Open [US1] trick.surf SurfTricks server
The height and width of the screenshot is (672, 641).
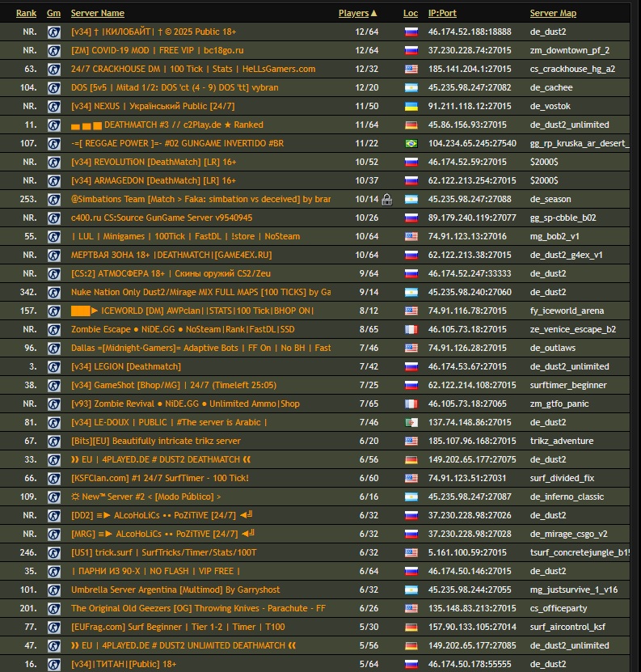point(163,553)
